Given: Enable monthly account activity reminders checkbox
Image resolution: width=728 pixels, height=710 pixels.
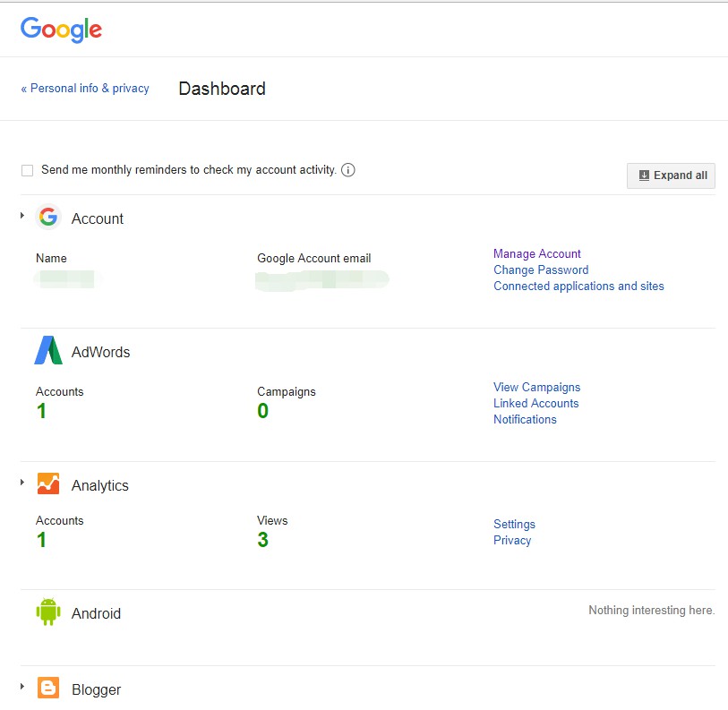Looking at the screenshot, I should [27, 170].
